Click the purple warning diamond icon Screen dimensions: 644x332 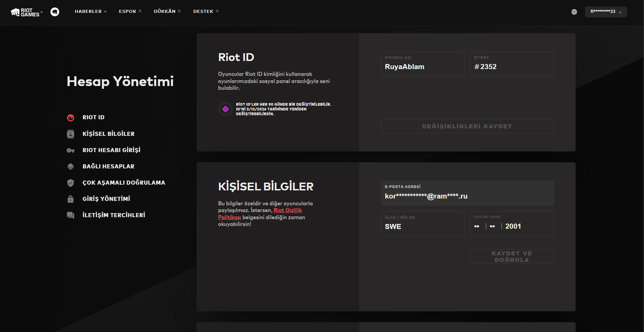click(225, 109)
